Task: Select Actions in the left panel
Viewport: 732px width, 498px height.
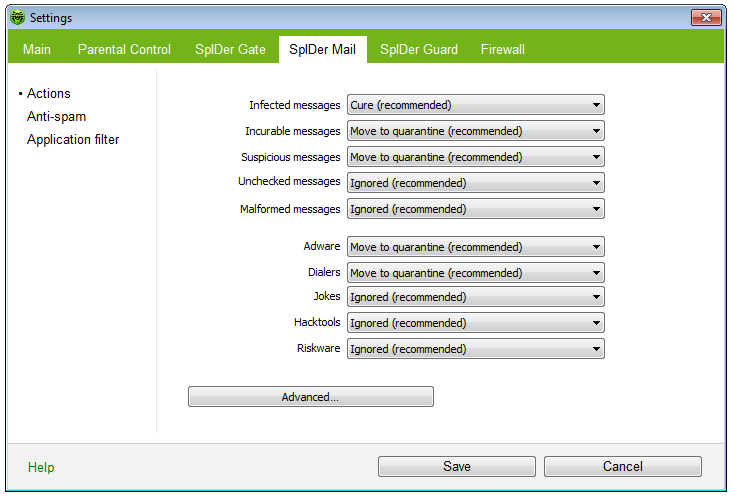Action: pyautogui.click(x=48, y=93)
